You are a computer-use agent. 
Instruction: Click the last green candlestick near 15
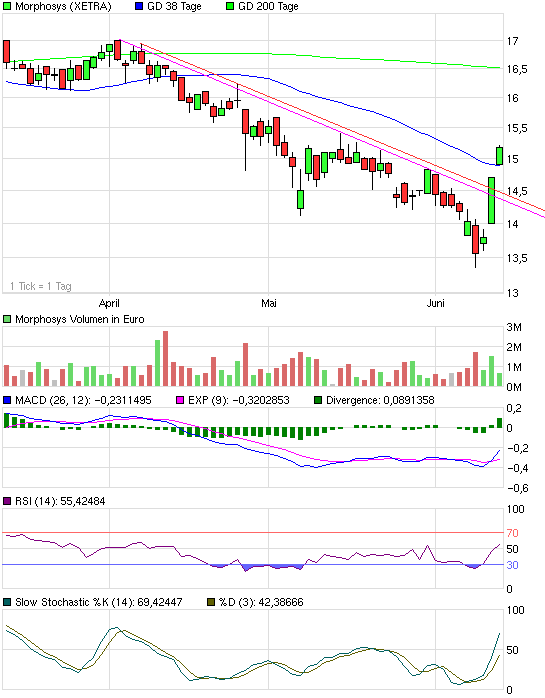500,155
